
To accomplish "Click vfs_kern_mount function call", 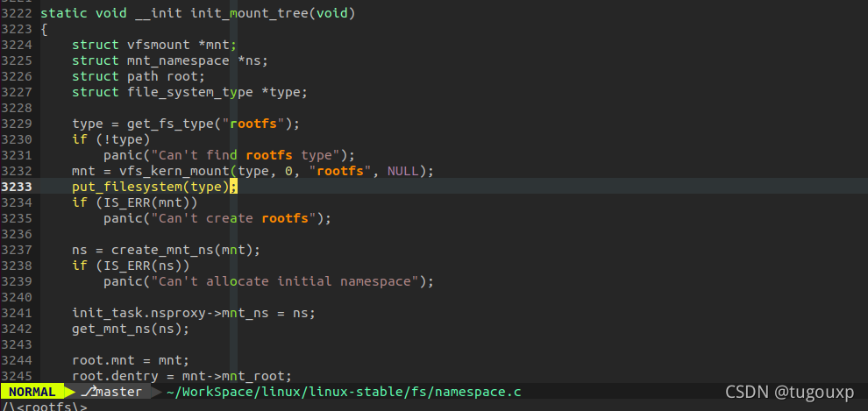I will tap(277, 171).
